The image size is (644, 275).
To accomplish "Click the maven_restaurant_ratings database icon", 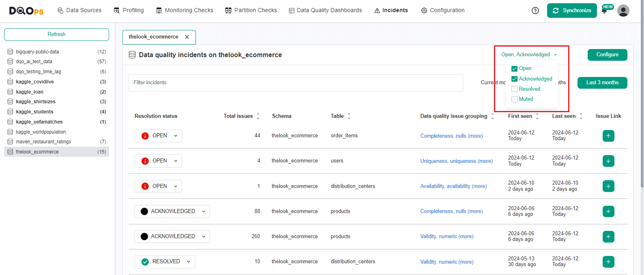I will point(10,142).
